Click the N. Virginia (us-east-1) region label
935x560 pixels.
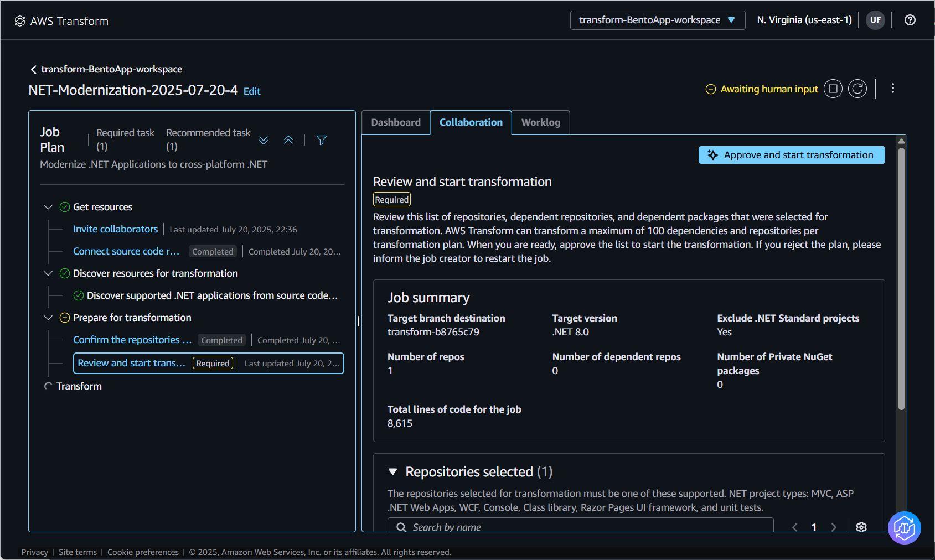pyautogui.click(x=804, y=20)
